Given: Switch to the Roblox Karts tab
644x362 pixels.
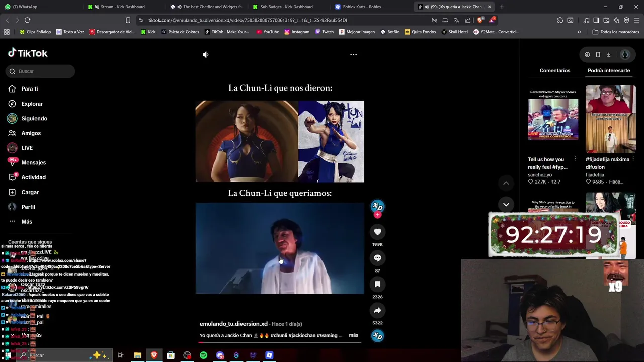Looking at the screenshot, I should coord(372,7).
